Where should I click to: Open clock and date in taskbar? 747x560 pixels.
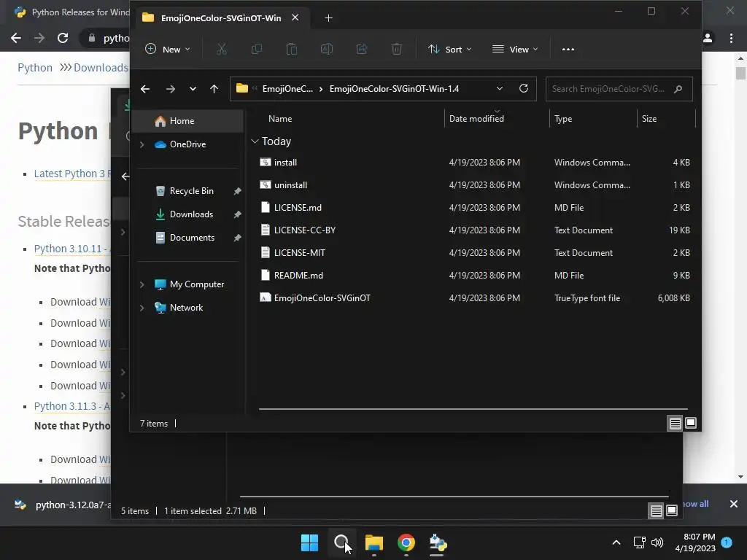pos(695,542)
